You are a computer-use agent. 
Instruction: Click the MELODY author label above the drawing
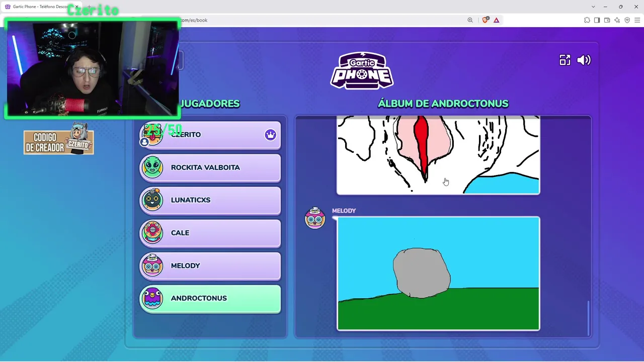pos(344,211)
